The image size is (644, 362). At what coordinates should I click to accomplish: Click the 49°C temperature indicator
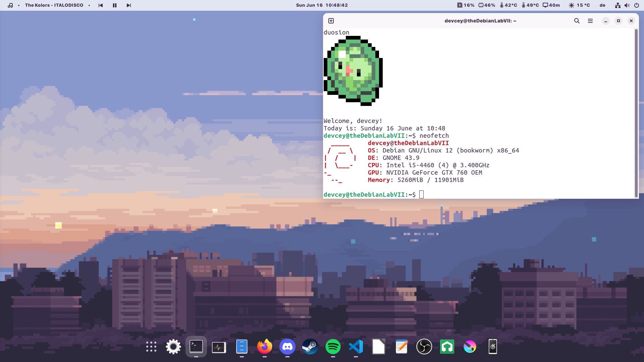coord(530,5)
